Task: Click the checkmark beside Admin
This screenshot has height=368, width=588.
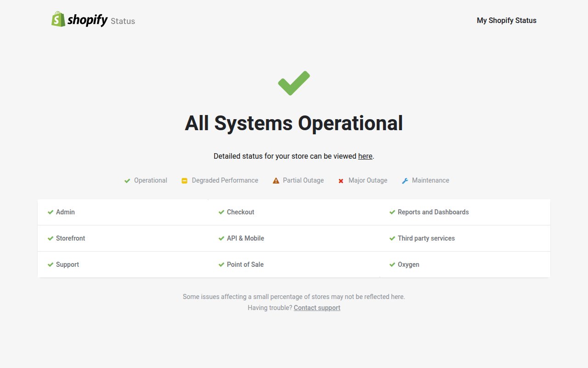Action: point(51,212)
